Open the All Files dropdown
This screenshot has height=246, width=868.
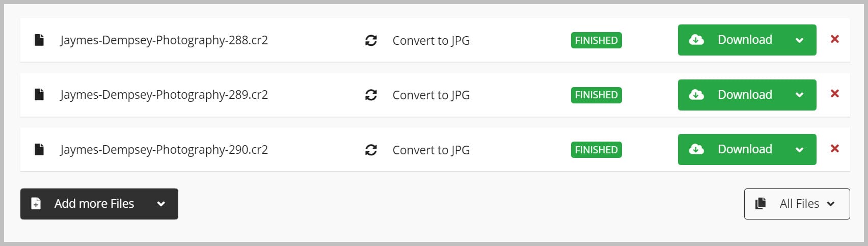[797, 204]
